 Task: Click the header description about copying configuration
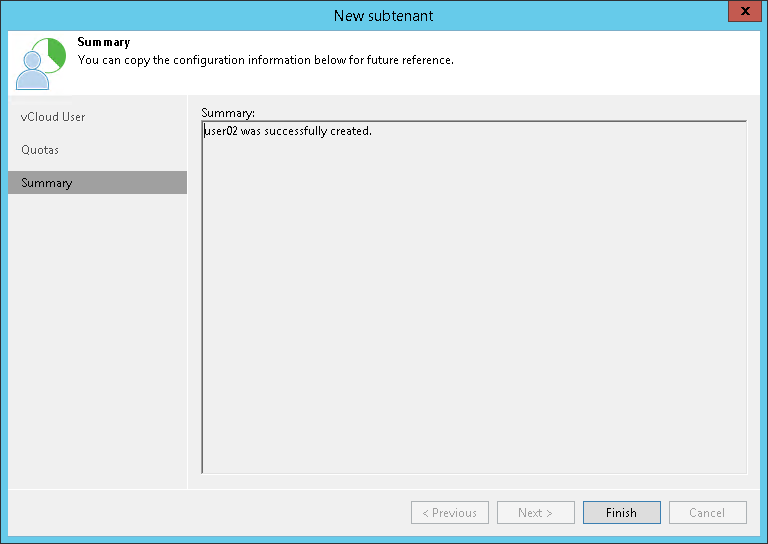[265, 60]
